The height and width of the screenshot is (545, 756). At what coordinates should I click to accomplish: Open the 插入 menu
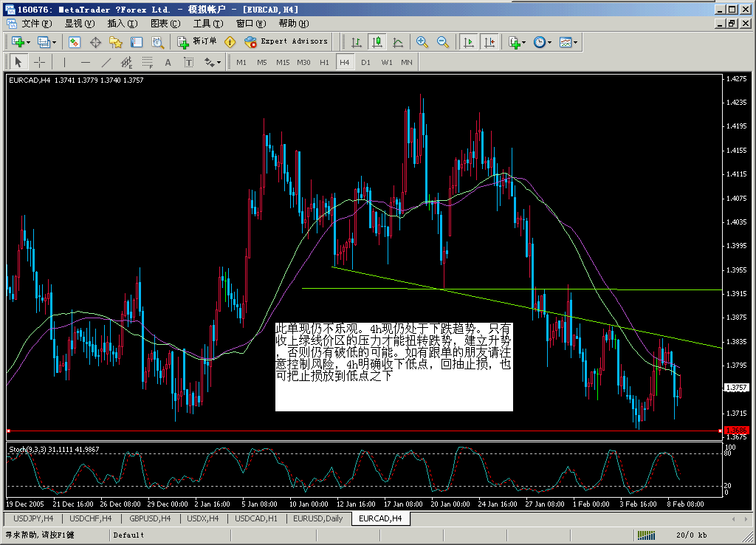[x=120, y=23]
